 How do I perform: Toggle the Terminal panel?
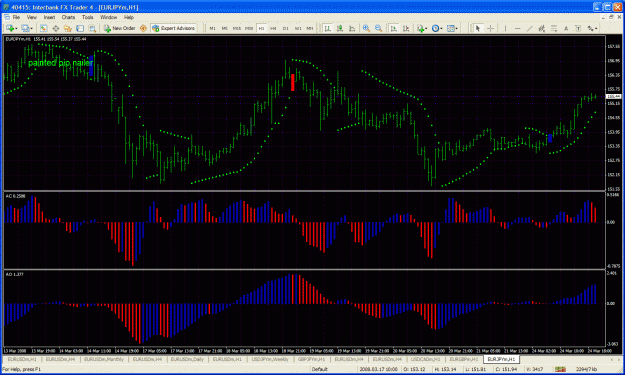click(80, 28)
